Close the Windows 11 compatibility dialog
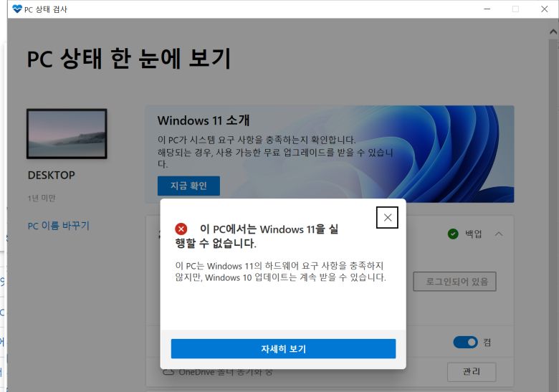 [387, 217]
